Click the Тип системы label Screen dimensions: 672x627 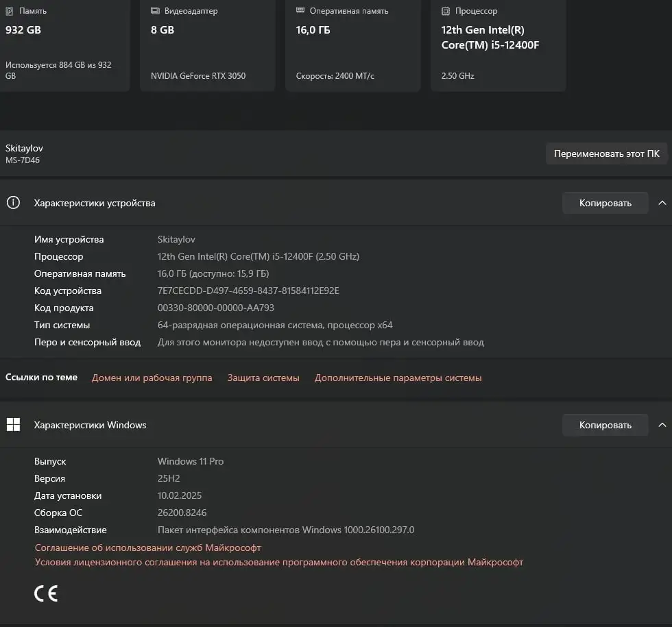(62, 325)
